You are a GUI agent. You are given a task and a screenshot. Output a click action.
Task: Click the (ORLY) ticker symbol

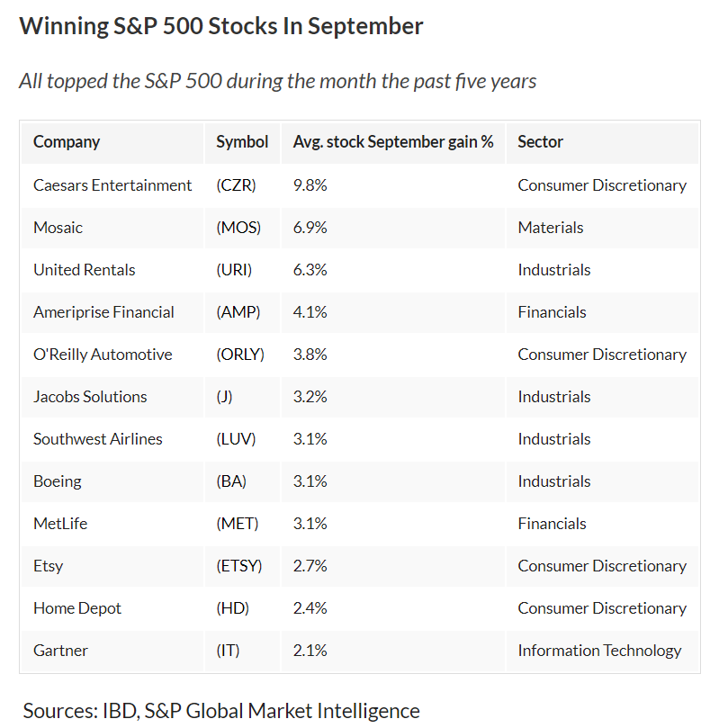pos(240,354)
